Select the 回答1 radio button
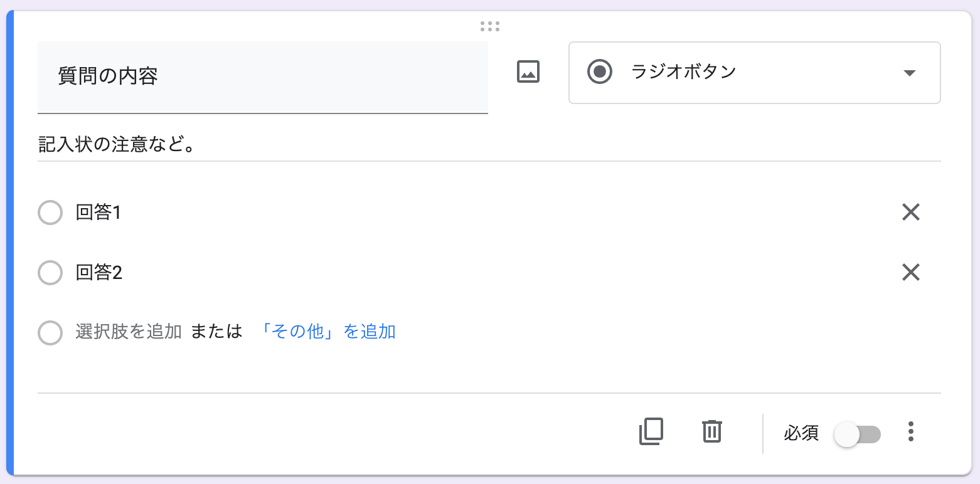The height and width of the screenshot is (484, 980). click(50, 213)
